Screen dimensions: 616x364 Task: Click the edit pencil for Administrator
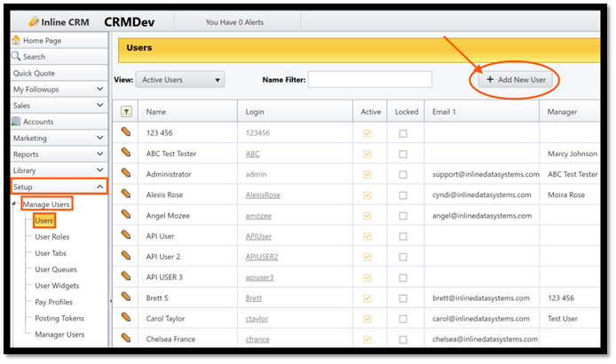coord(126,172)
